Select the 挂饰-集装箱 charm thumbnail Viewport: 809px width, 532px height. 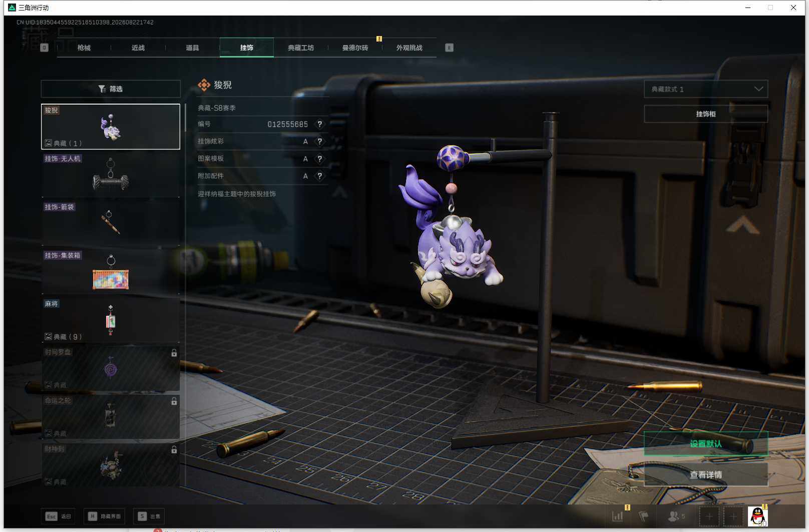point(111,272)
